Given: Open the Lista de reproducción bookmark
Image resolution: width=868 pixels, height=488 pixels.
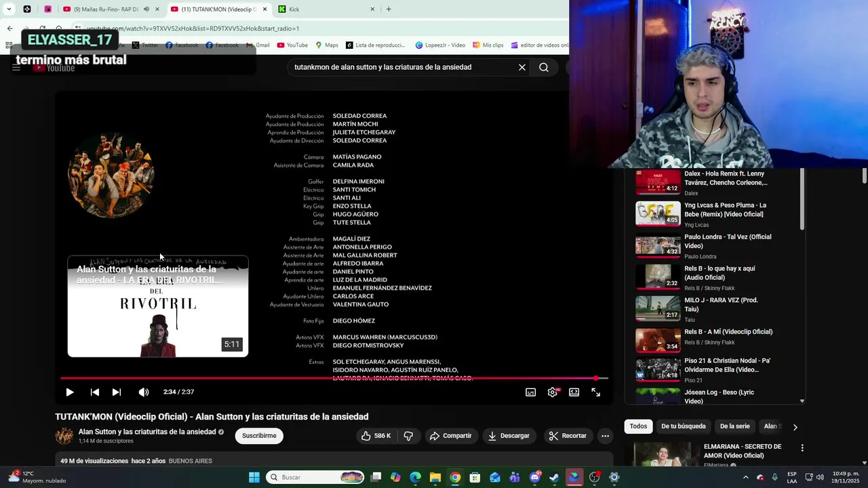Looking at the screenshot, I should click(375, 45).
